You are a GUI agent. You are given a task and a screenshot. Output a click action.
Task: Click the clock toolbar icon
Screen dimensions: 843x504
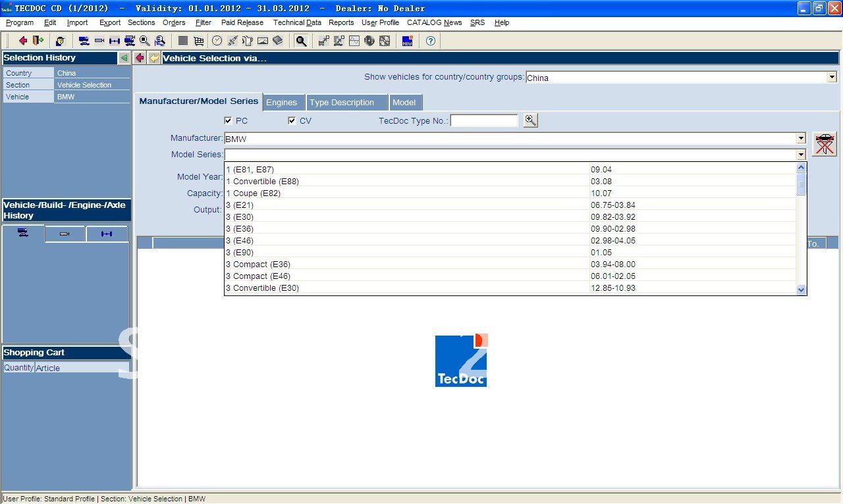217,41
